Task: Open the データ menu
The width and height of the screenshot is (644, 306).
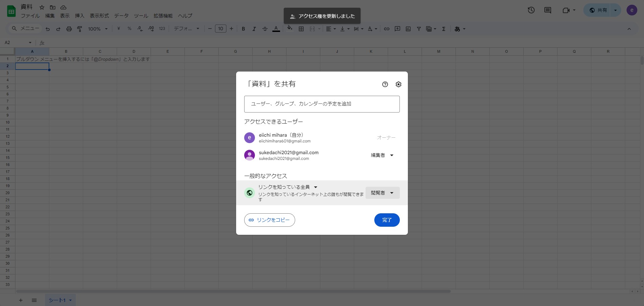Action: pos(121,16)
